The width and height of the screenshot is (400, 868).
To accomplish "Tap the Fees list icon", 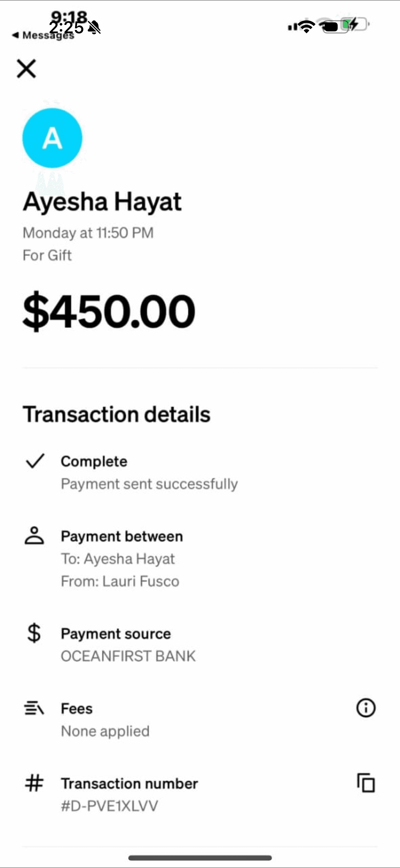I will [x=34, y=708].
